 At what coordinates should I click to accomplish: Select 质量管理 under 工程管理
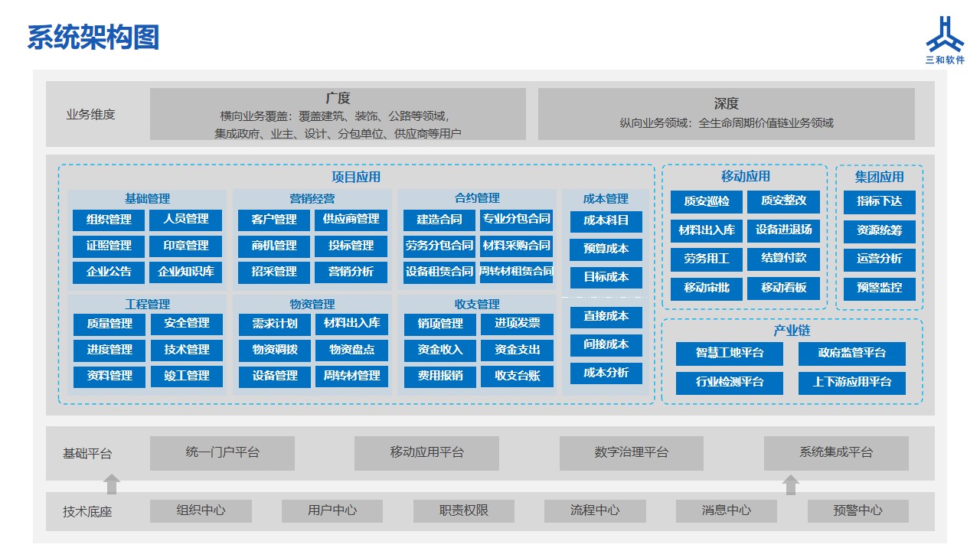click(109, 324)
